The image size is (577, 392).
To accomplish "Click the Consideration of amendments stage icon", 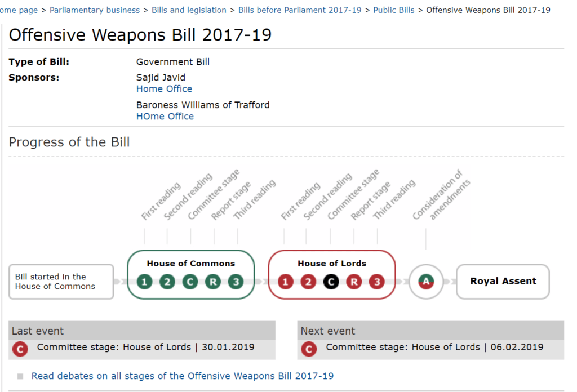I will point(426,282).
